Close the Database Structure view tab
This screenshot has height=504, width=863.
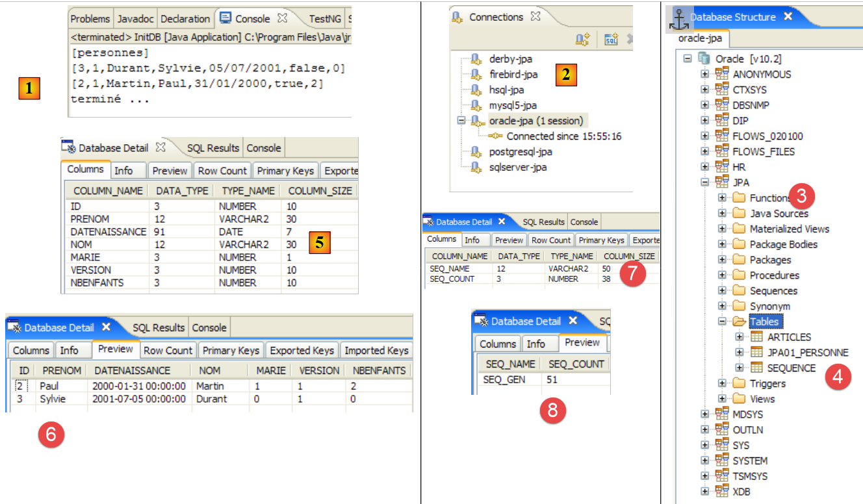pos(788,17)
